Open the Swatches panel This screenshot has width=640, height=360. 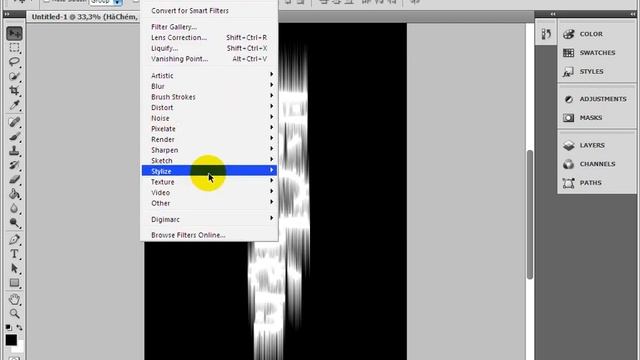pos(596,53)
